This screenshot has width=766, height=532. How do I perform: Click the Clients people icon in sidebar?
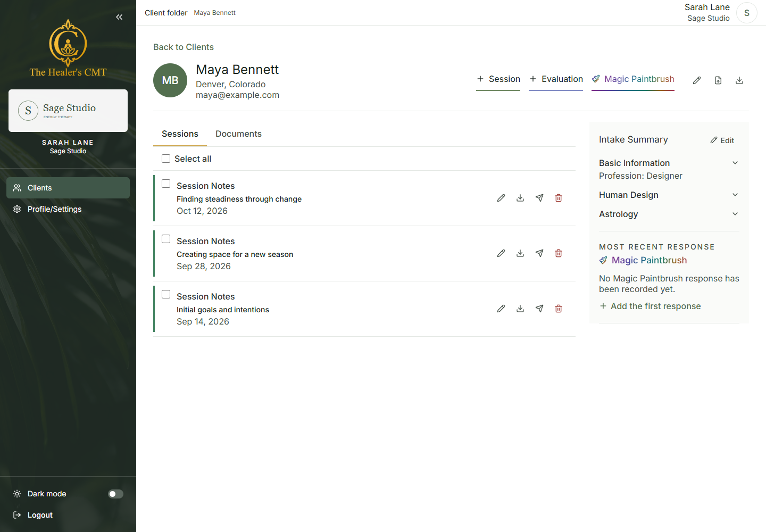(x=17, y=188)
